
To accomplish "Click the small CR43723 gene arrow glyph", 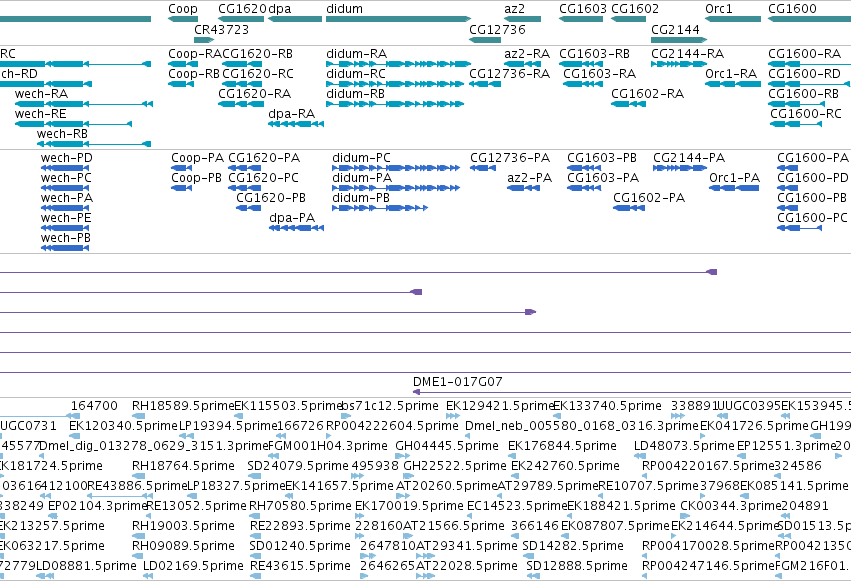I will tap(204, 40).
